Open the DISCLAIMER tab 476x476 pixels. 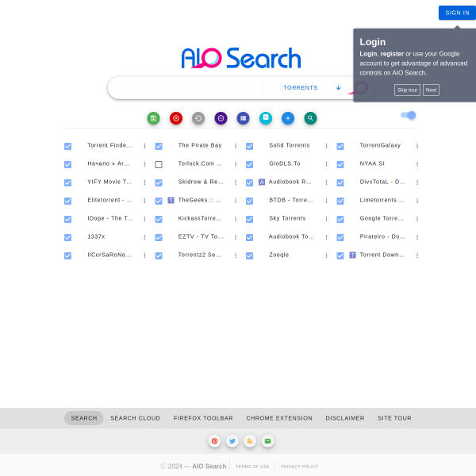pos(345,418)
